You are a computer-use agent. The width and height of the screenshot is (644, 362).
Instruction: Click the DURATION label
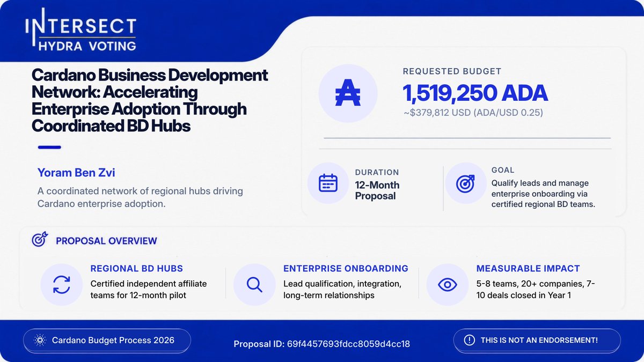pos(377,172)
